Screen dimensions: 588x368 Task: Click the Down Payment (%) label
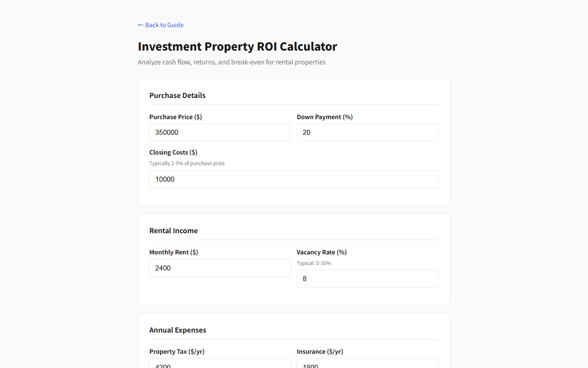coord(325,117)
